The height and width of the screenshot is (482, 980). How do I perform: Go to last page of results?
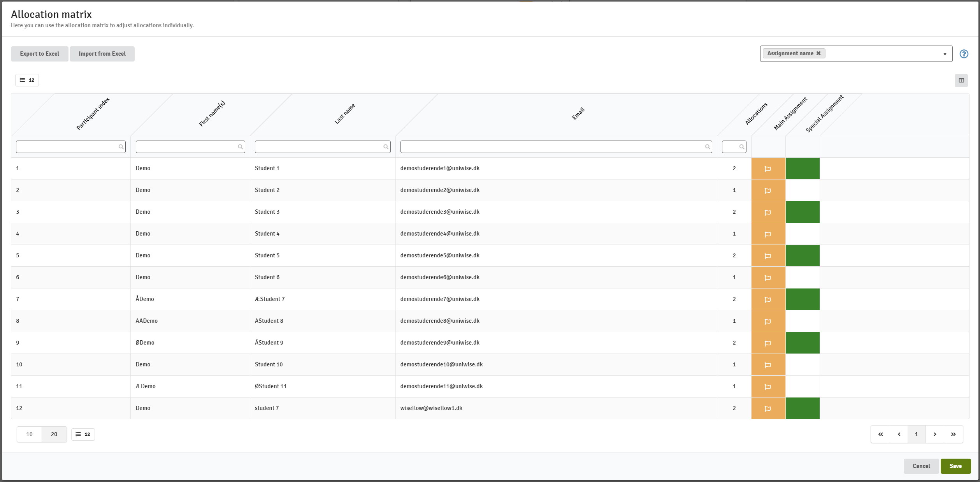click(953, 434)
